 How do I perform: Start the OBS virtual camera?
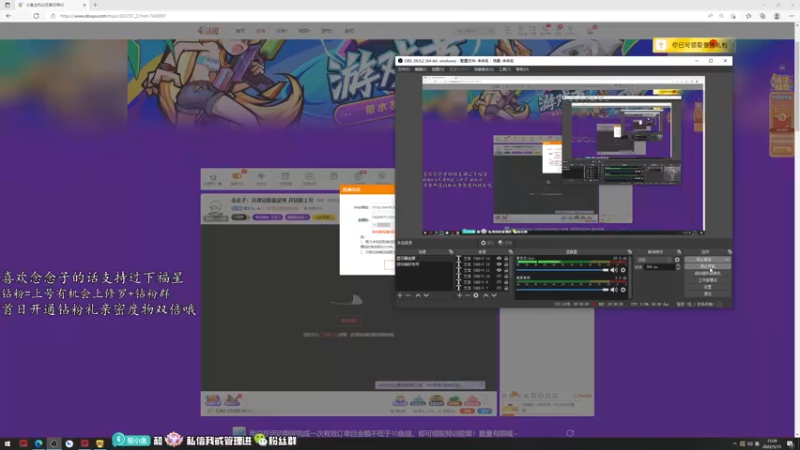tap(708, 273)
